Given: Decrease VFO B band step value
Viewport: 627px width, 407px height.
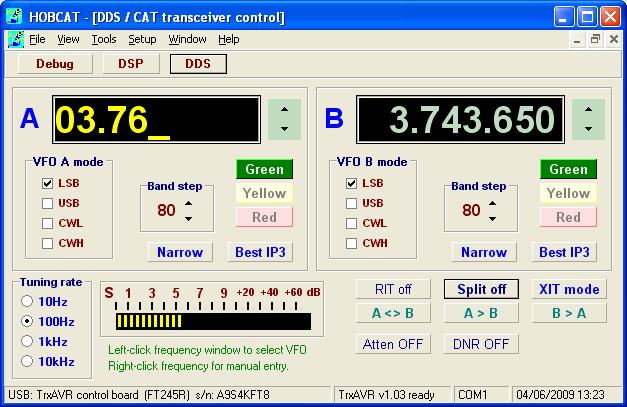Looking at the screenshot, I should [492, 218].
